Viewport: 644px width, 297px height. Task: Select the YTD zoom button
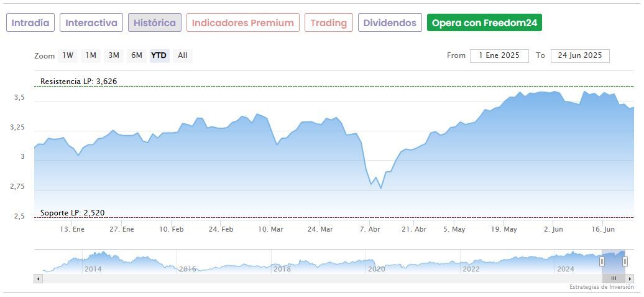pos(159,55)
